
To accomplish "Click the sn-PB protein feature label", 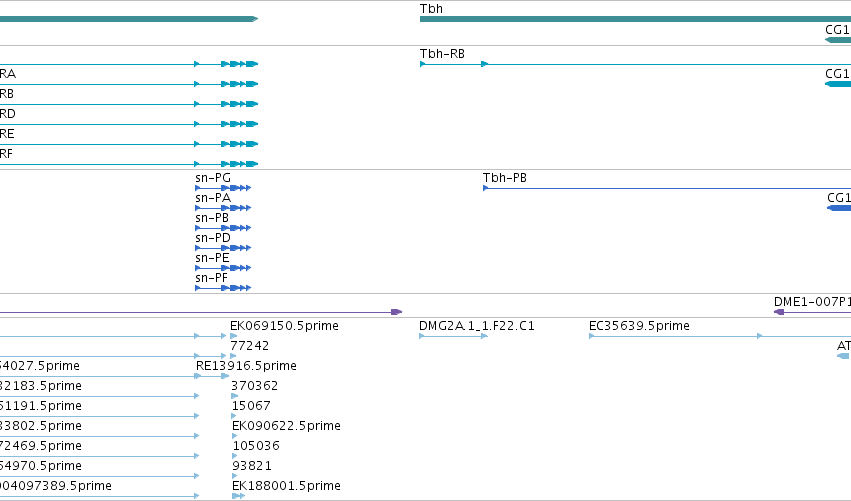I will pyautogui.click(x=212, y=218).
